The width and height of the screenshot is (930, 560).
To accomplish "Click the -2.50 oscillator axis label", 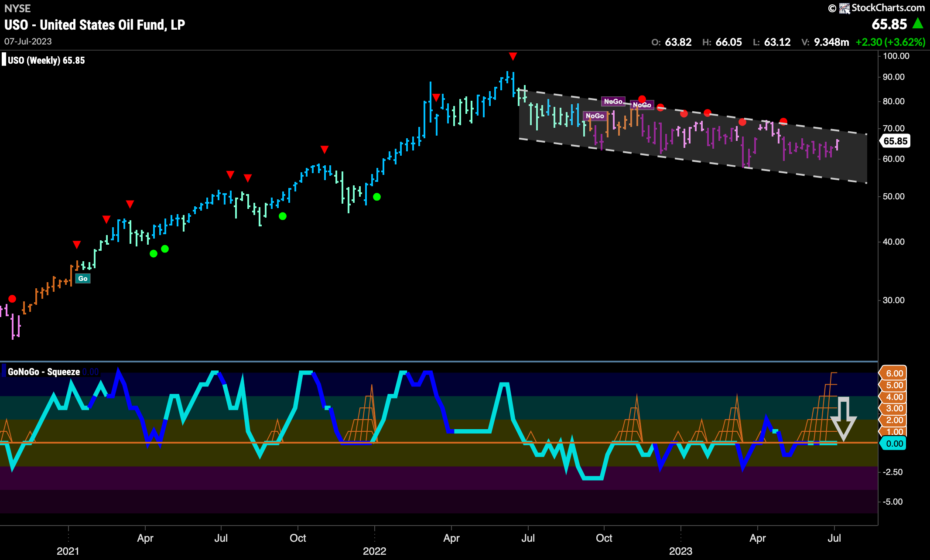I will (892, 472).
